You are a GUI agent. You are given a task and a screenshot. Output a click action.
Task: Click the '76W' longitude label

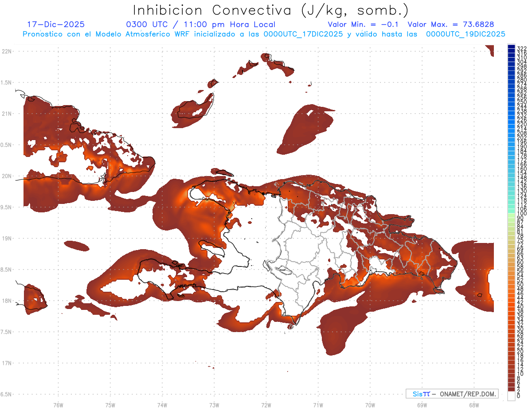(58, 405)
